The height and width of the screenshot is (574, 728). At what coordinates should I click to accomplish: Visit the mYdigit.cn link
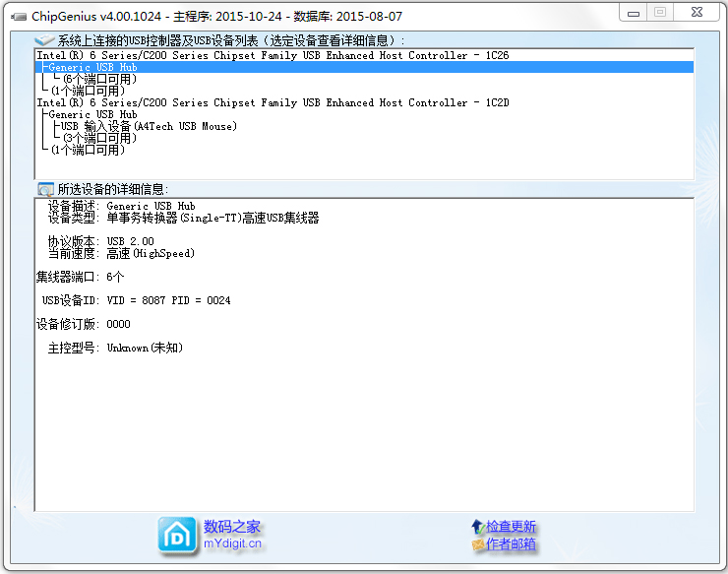tap(232, 543)
